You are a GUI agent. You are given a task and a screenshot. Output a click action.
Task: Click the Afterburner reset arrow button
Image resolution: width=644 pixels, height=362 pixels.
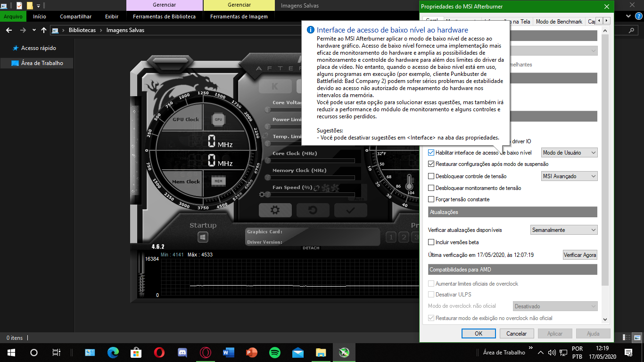[x=313, y=210]
